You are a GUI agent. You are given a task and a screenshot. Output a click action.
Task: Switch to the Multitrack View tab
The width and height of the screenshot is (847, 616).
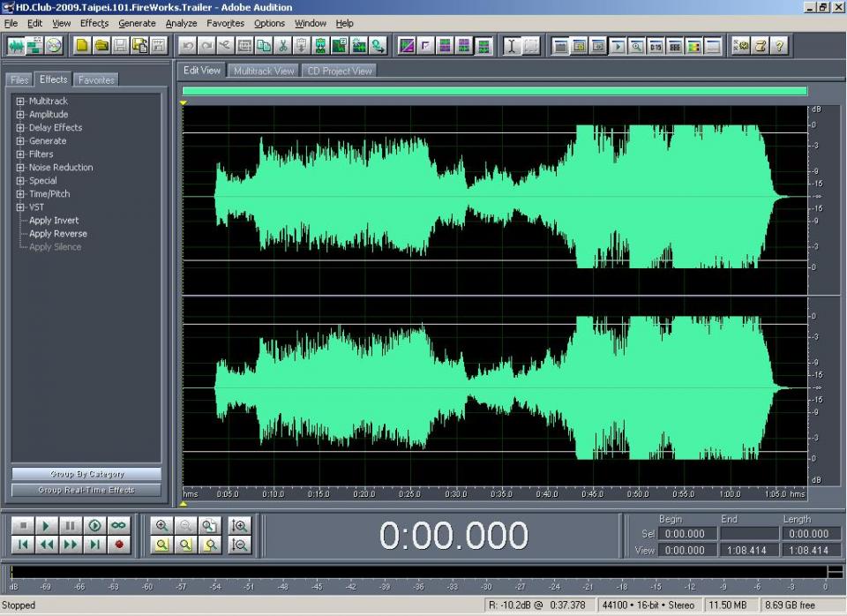pyautogui.click(x=263, y=71)
